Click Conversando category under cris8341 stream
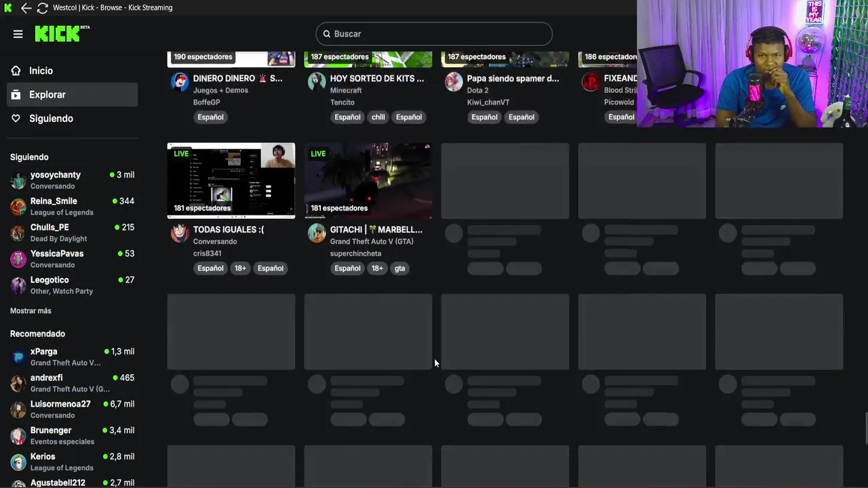Viewport: 868px width, 488px height. (x=215, y=241)
